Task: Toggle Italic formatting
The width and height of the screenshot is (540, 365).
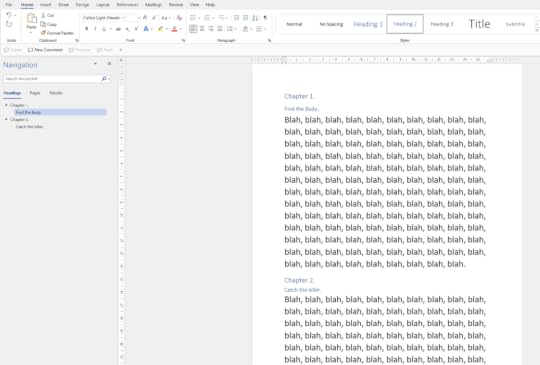Action: [95, 29]
